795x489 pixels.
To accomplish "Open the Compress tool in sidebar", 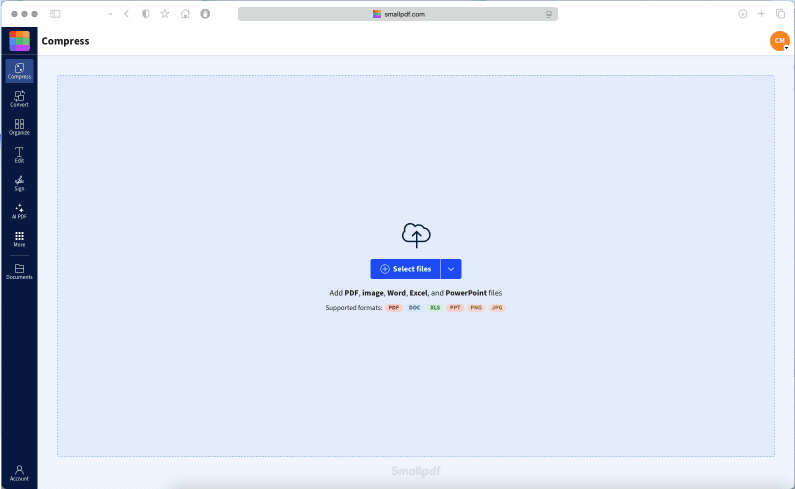I will (19, 71).
